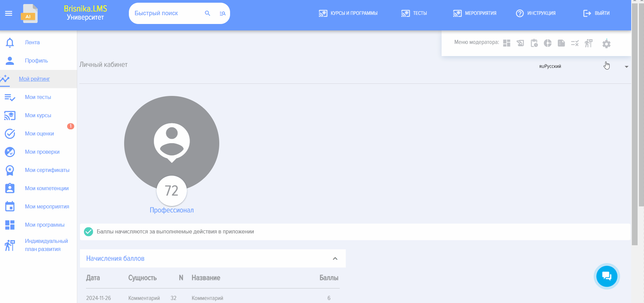This screenshot has width=644, height=303.
Task: Click the page vertical scrollbar
Action: coord(635,135)
